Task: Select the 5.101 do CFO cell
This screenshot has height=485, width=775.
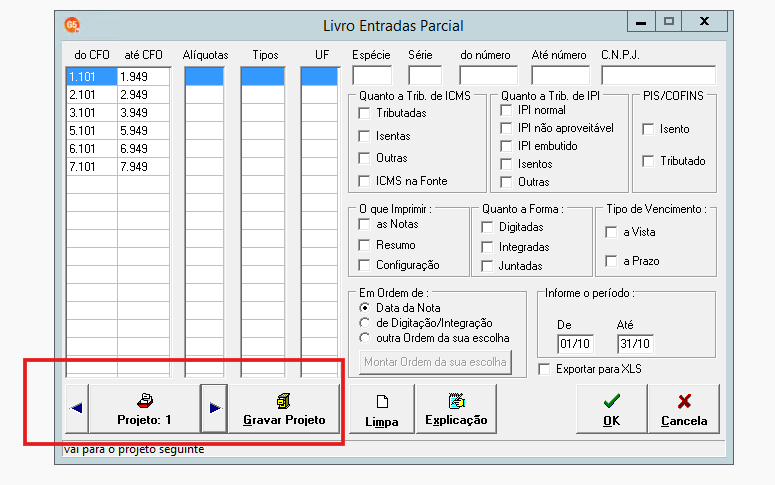Action: 92,131
